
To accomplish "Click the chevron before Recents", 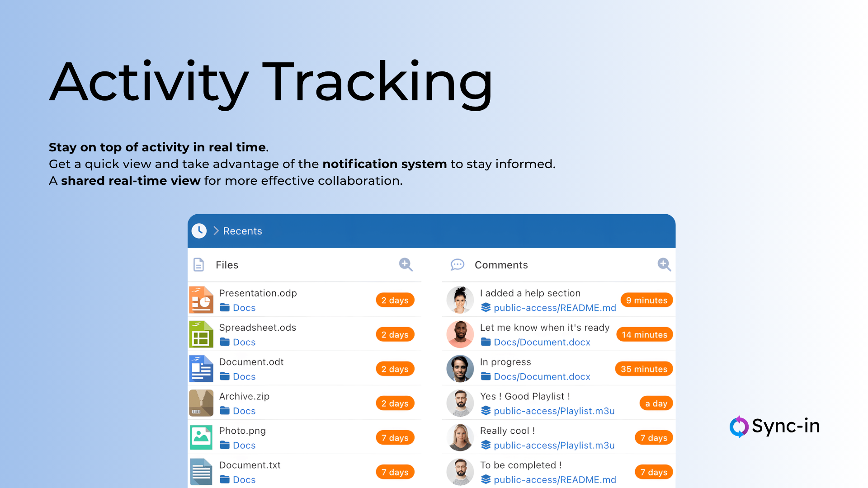I will 216,231.
